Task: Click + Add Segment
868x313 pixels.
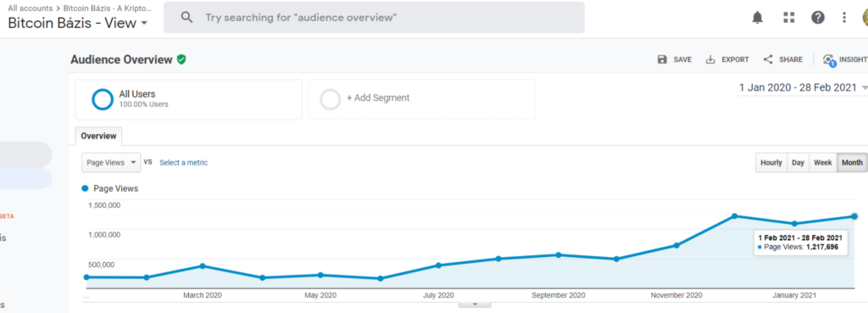Action: click(x=378, y=98)
